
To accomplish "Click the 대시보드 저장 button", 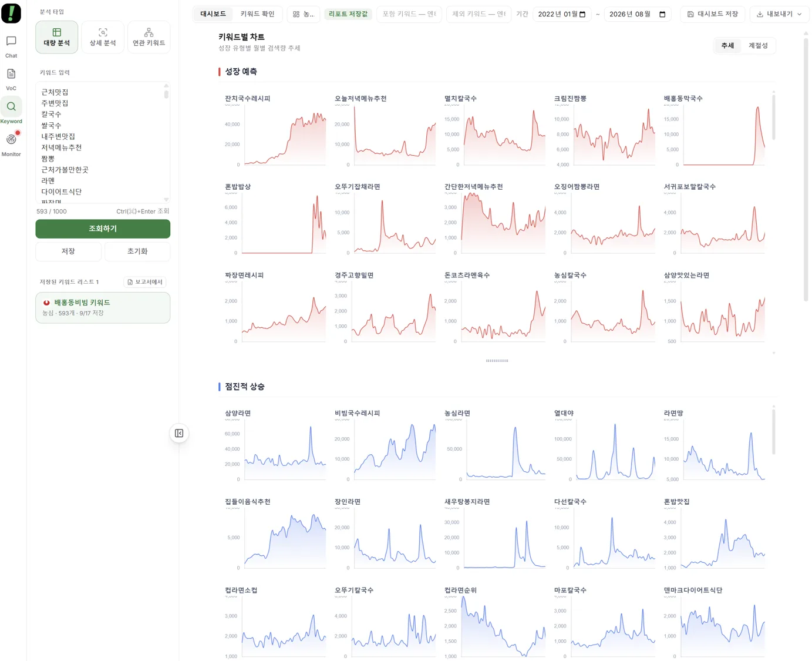I will click(x=713, y=14).
